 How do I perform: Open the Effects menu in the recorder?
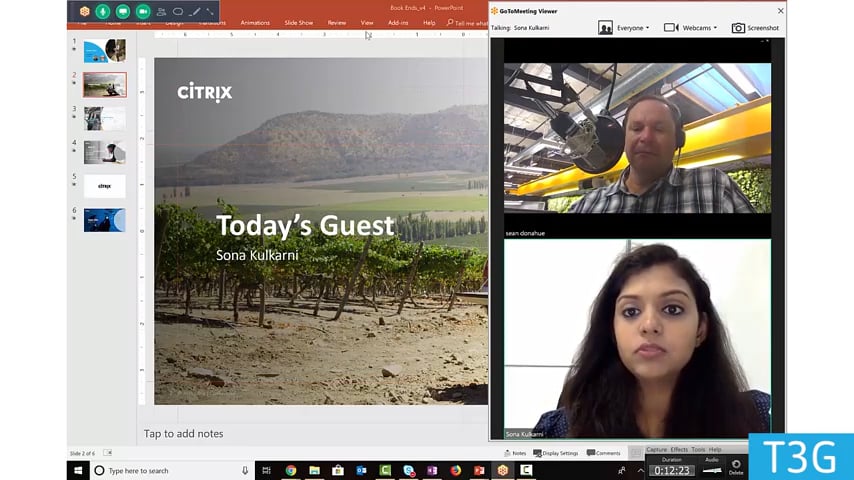coord(679,449)
